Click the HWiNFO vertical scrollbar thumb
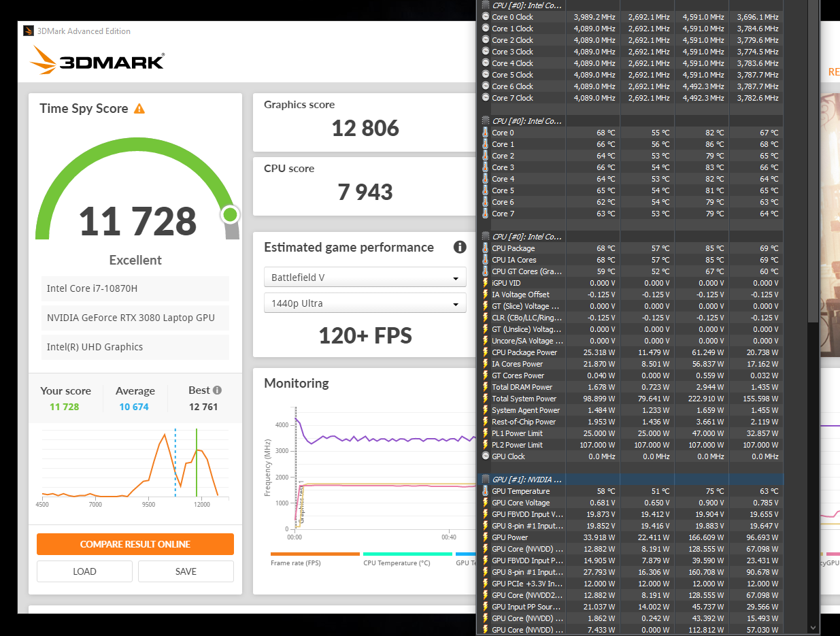Viewport: 840px width, 636px height. click(813, 161)
